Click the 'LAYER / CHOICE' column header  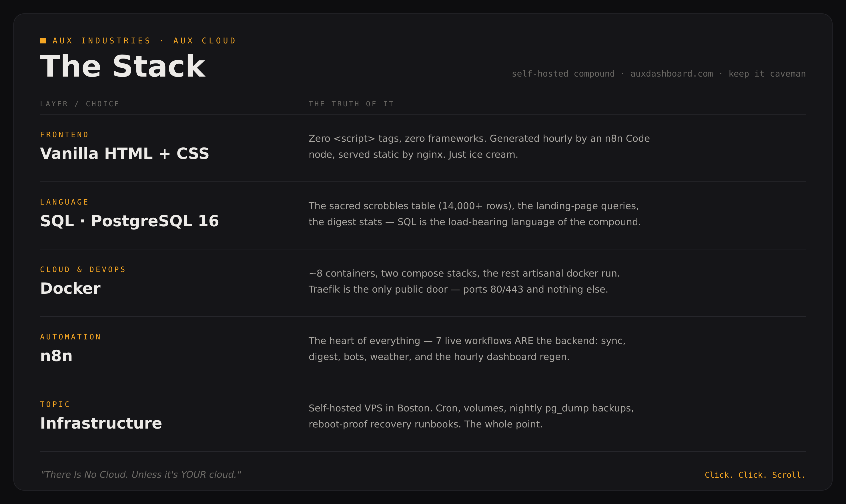pyautogui.click(x=80, y=104)
